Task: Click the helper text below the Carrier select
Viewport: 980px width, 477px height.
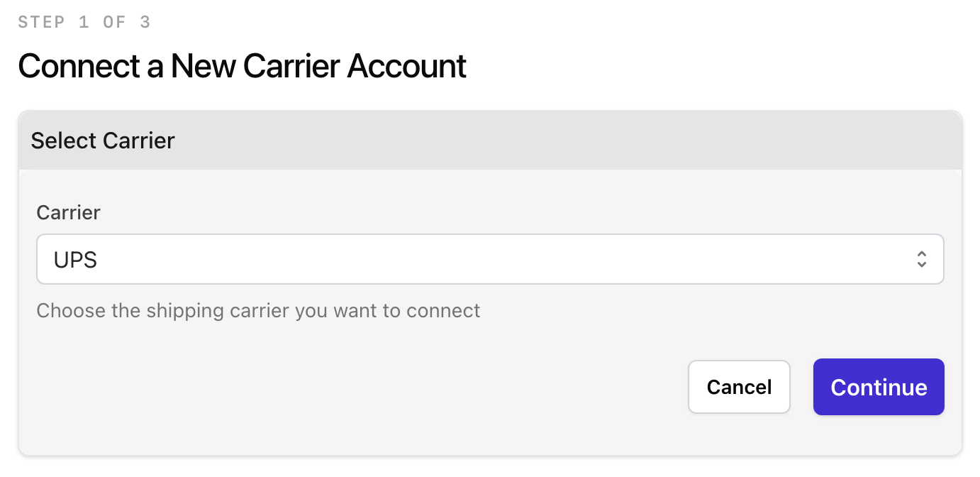Action: coord(258,311)
